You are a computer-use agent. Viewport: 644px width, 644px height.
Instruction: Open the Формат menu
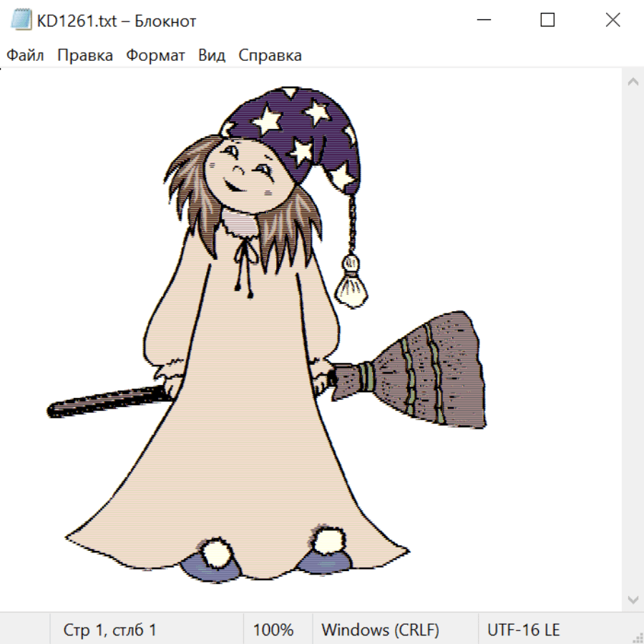pyautogui.click(x=155, y=56)
